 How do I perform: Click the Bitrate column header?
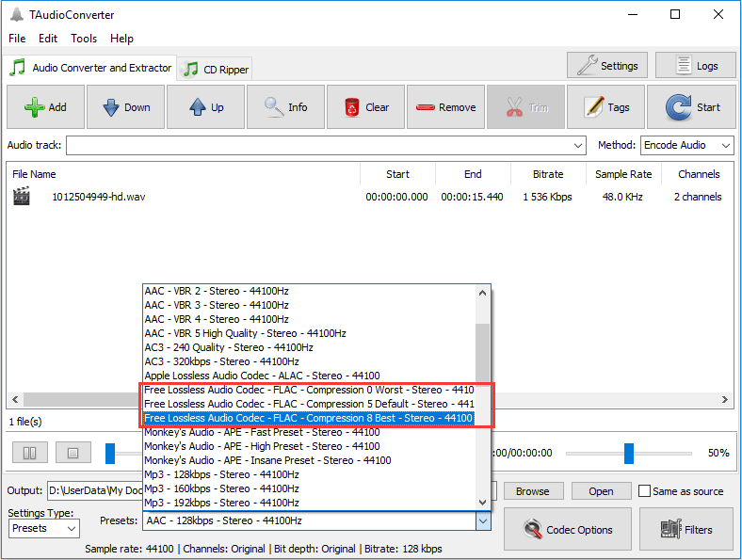pyautogui.click(x=548, y=174)
